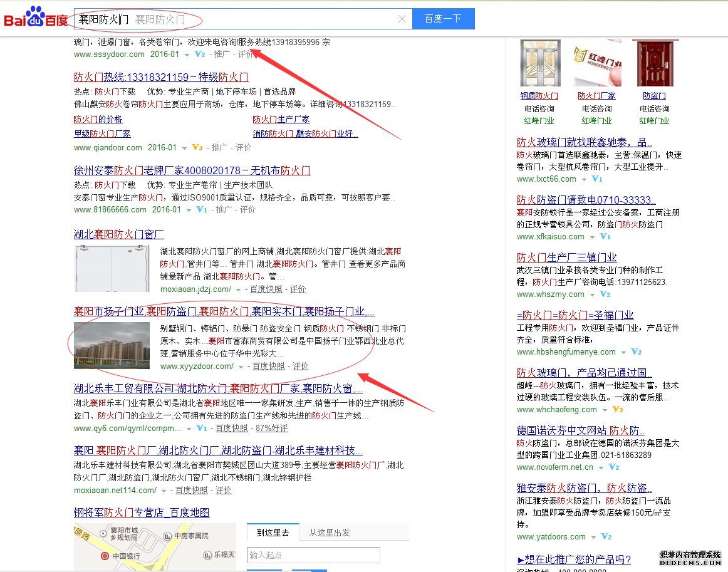Expand the arrow next to www.novoferm.net.cn
The height and width of the screenshot is (572, 728).
tap(601, 467)
